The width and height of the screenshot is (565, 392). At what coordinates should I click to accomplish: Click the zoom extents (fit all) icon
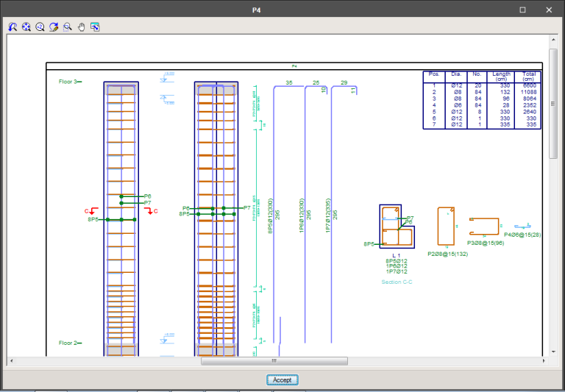[26, 27]
